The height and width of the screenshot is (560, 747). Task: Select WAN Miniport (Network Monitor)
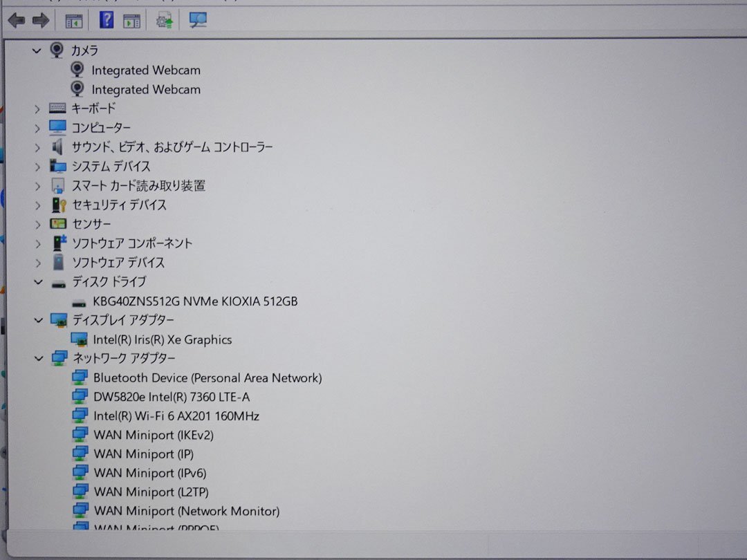(187, 511)
